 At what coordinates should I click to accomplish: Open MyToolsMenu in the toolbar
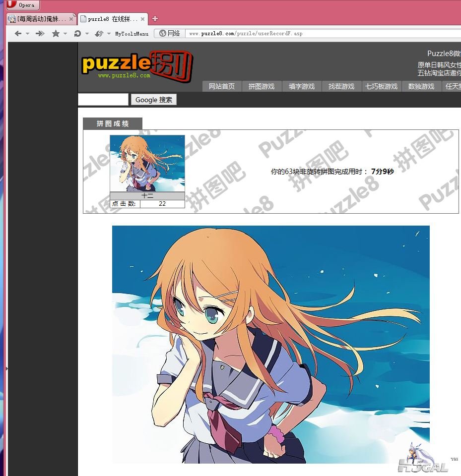(x=132, y=34)
